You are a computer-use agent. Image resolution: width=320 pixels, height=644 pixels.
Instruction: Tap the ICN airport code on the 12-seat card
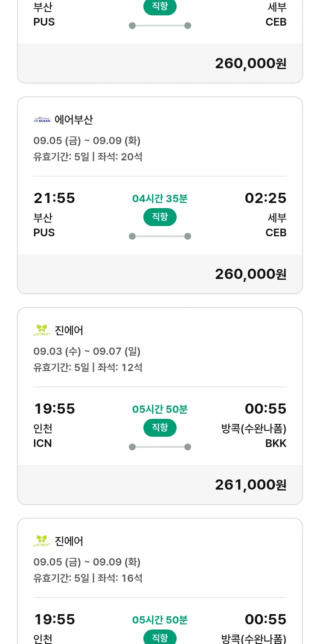[x=43, y=443]
